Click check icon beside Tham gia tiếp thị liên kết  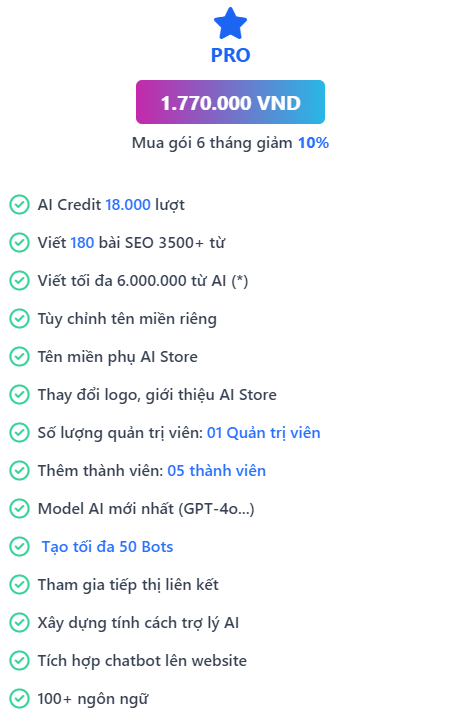coord(19,584)
